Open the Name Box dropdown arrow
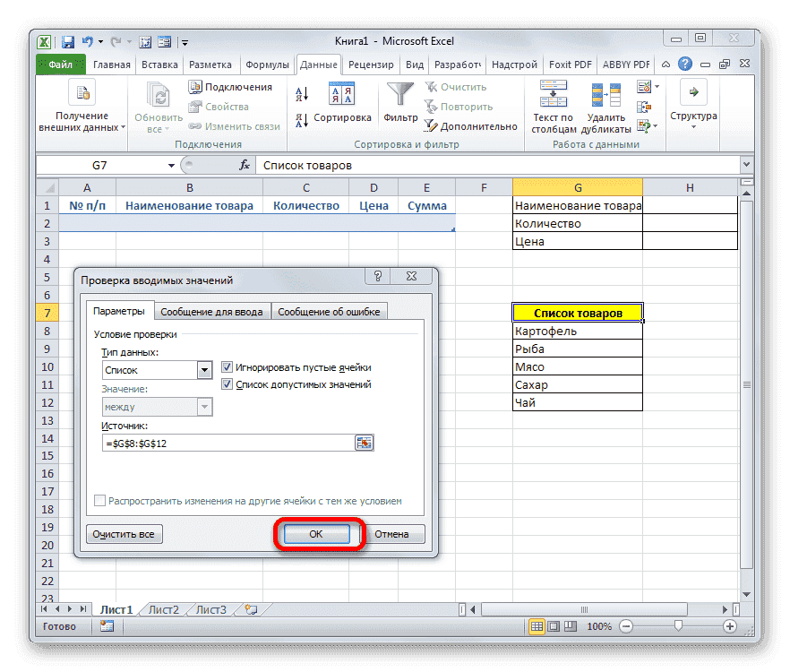Viewport: 790px width, 672px height. pos(170,165)
